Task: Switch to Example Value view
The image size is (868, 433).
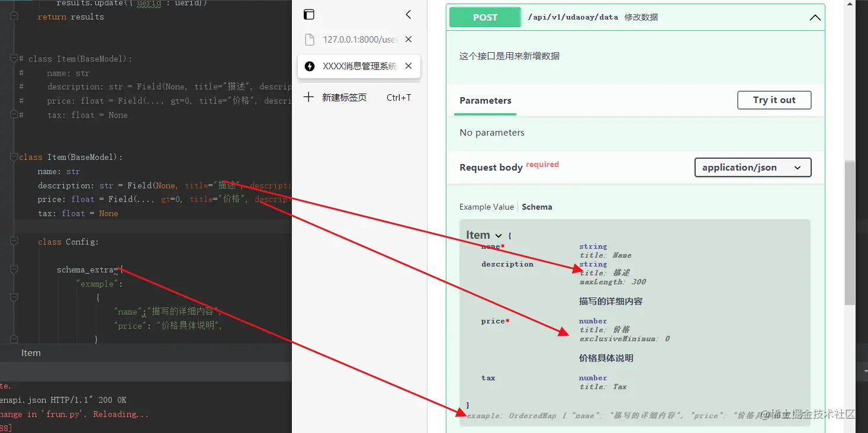Action: coord(487,207)
